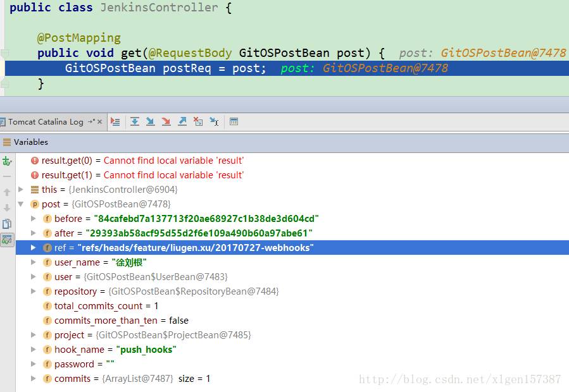Click the New Watch glasses icon
The width and height of the screenshot is (569, 392).
click(7, 161)
